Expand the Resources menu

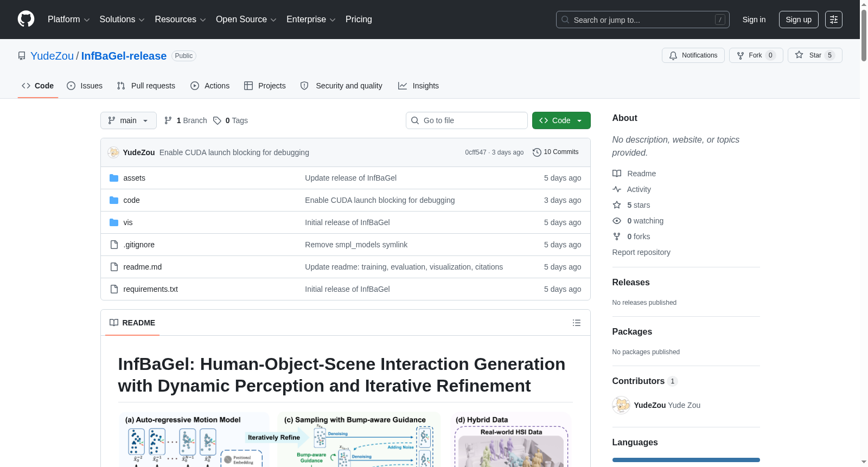point(180,20)
